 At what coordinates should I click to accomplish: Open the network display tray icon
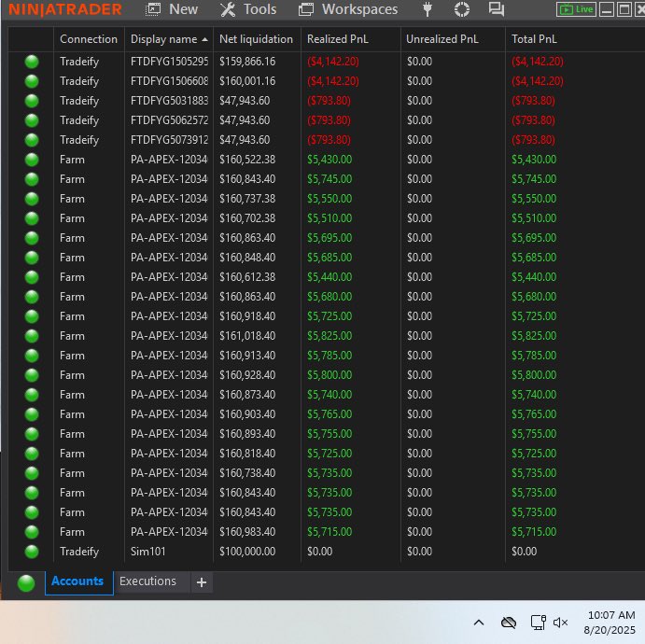[x=538, y=623]
